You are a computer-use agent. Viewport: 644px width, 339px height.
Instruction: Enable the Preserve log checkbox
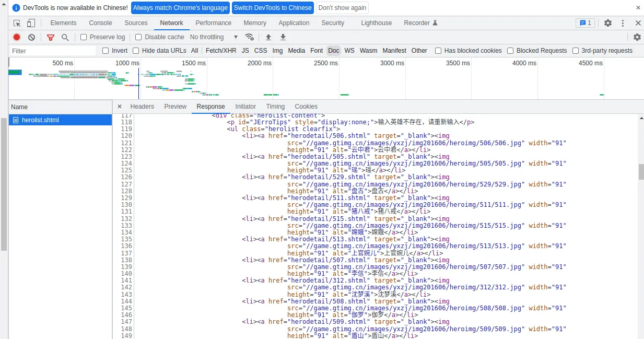84,37
